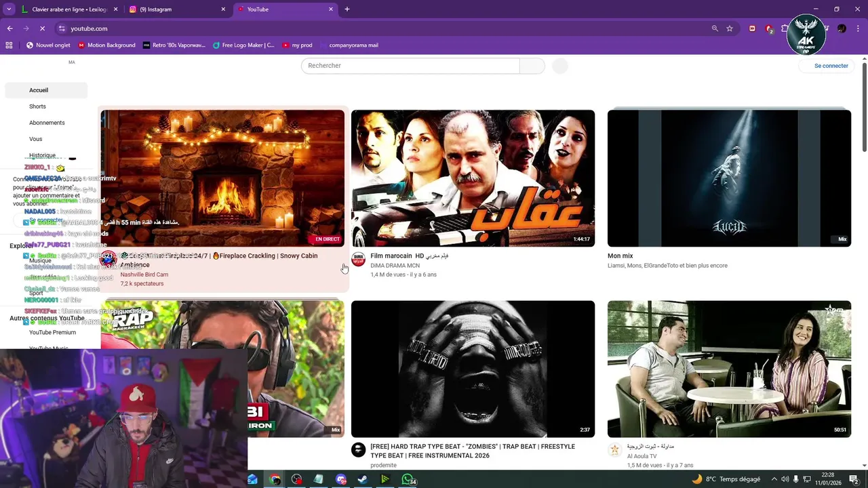Click the taskbar clock showing 22:28
868x488 pixels.
click(827, 479)
